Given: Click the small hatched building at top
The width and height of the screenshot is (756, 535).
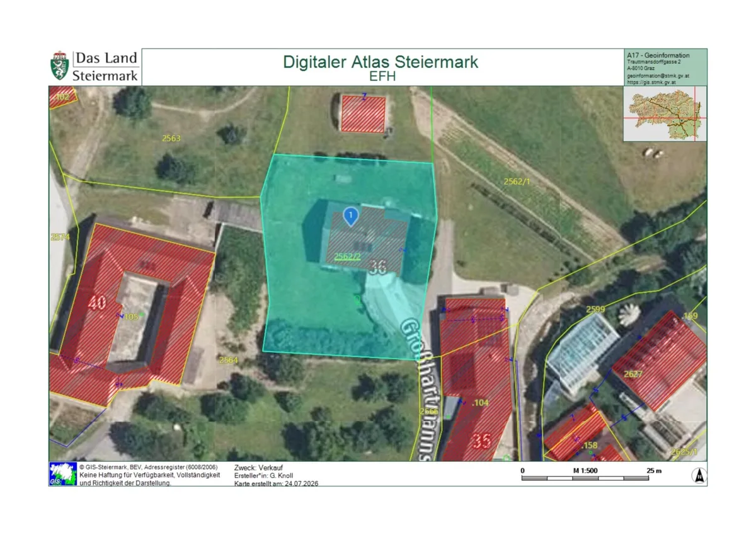Looking at the screenshot, I should tap(363, 113).
